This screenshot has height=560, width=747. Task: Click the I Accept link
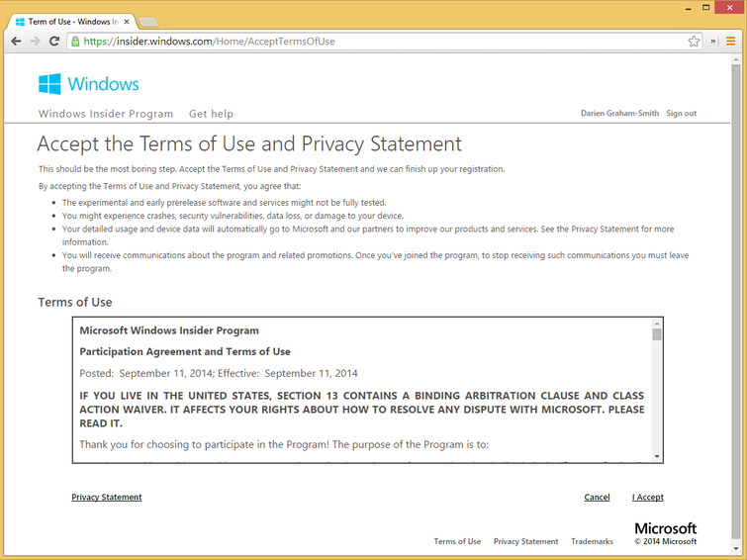coord(648,497)
